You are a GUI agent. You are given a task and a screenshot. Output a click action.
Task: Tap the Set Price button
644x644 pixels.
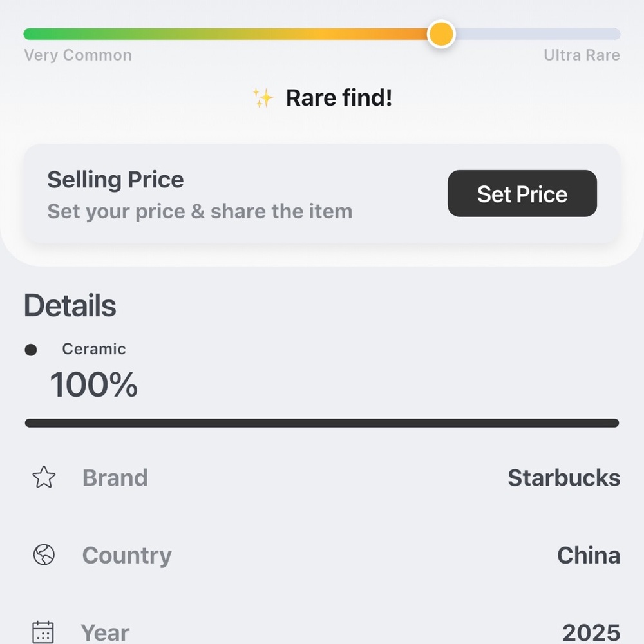(522, 193)
